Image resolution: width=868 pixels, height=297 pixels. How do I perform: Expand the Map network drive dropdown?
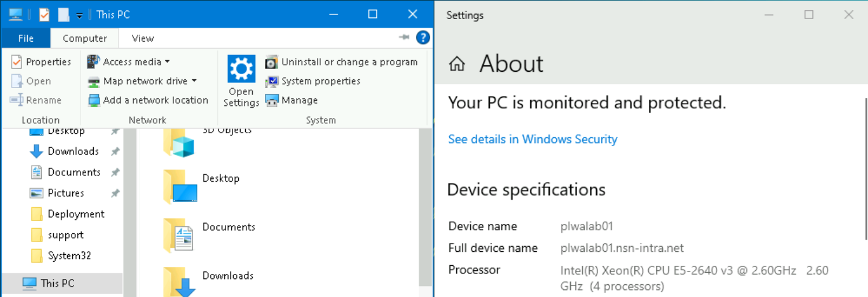coord(194,81)
